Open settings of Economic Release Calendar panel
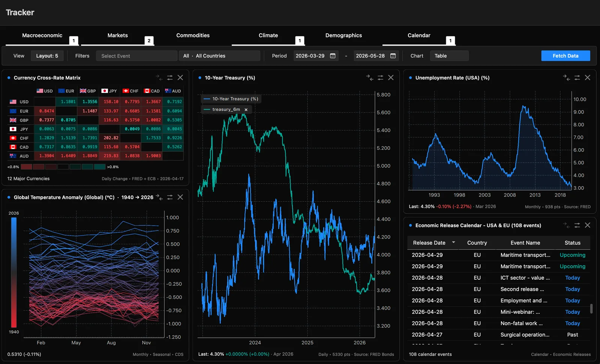This screenshot has height=364, width=600. click(x=577, y=225)
